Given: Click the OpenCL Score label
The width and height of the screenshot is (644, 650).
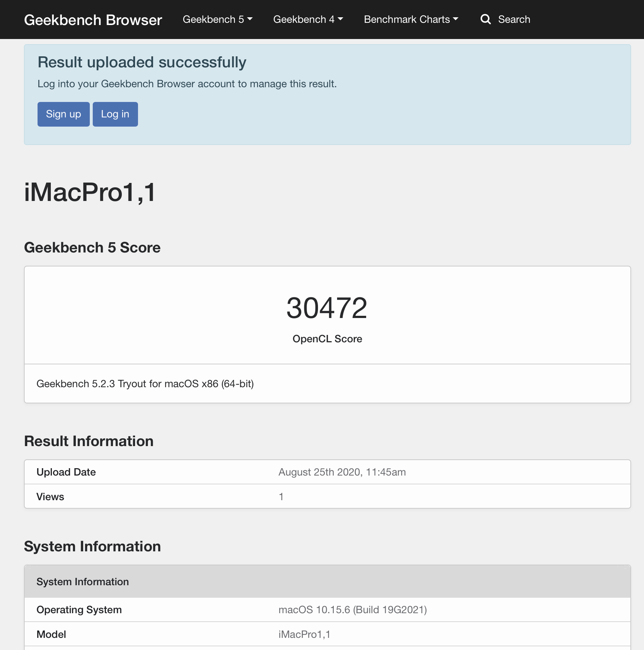Looking at the screenshot, I should point(327,339).
